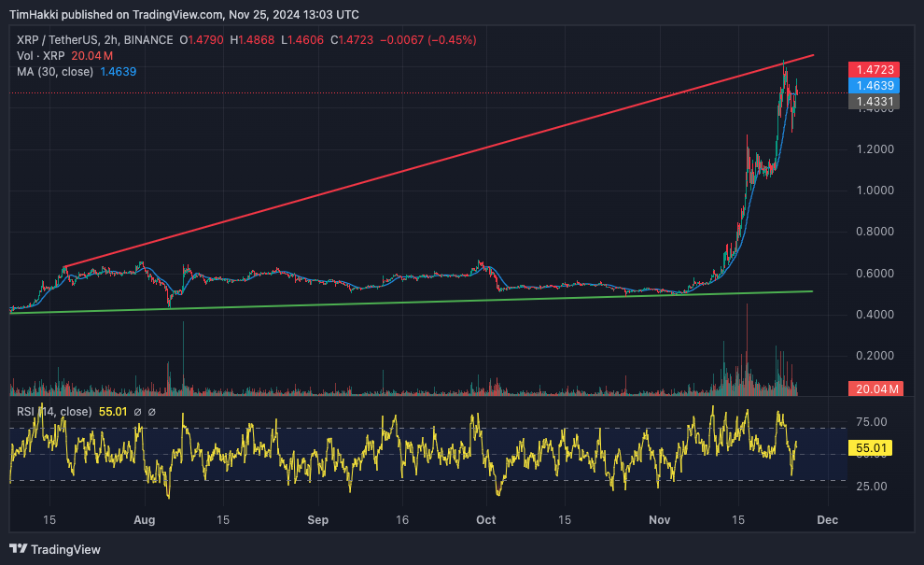Click the first ø symbol after RSI value
The height and width of the screenshot is (565, 924).
[x=136, y=412]
